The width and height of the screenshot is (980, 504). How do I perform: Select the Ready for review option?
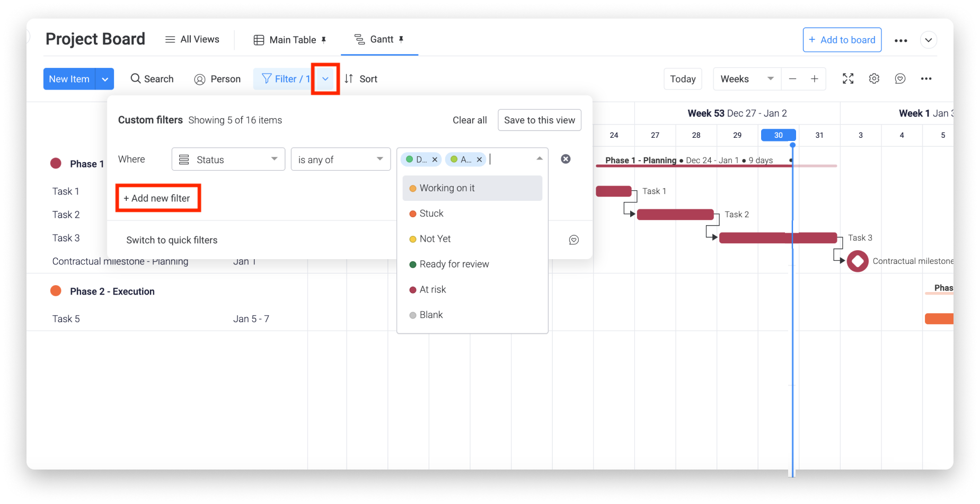pyautogui.click(x=472, y=264)
